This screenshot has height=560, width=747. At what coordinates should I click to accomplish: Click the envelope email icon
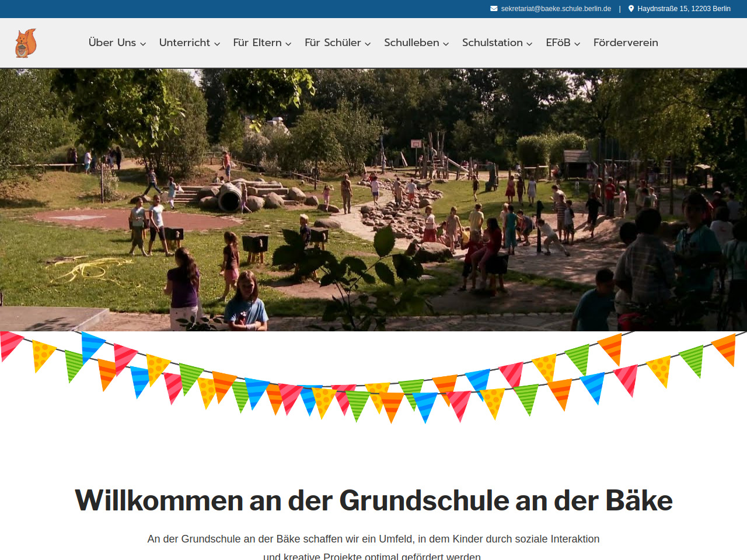pos(494,9)
